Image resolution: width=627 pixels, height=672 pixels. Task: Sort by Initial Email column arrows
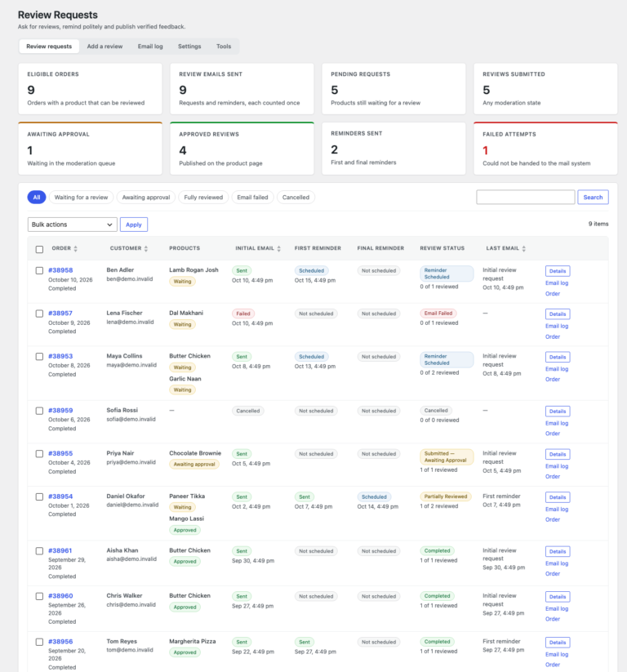pyautogui.click(x=279, y=248)
